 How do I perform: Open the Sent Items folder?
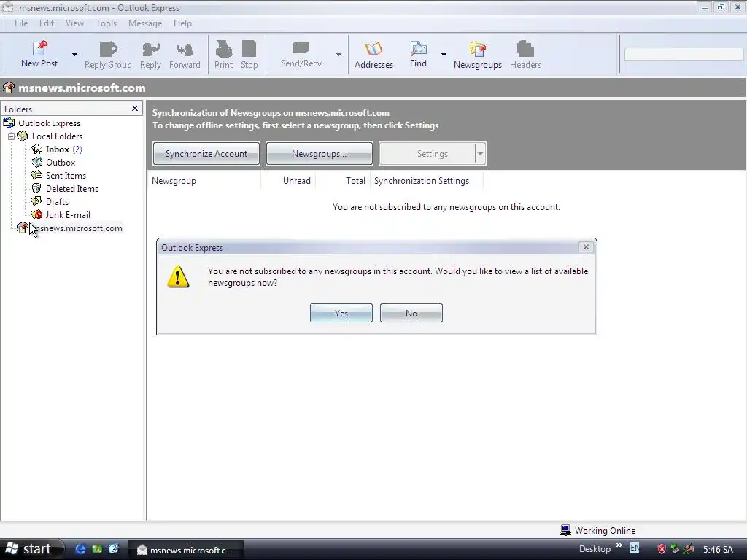coord(66,176)
